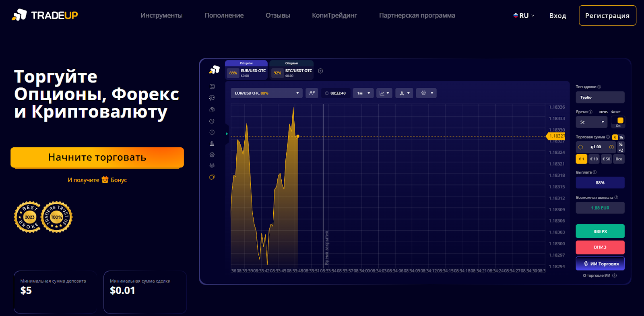Open the RU language selector
644x316 pixels.
click(524, 16)
